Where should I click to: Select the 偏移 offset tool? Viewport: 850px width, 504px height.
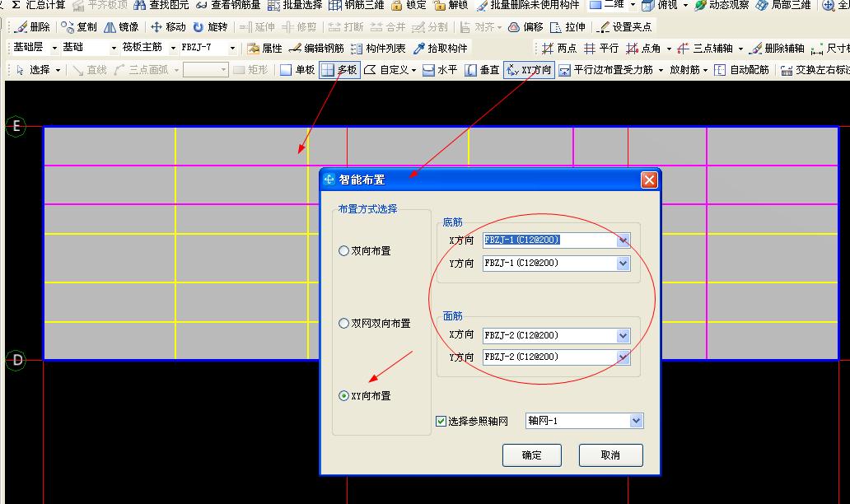pos(525,26)
